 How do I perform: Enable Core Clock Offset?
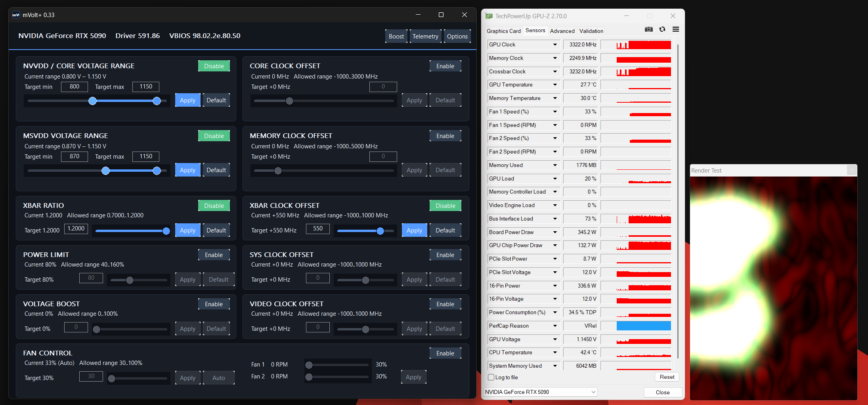coord(445,66)
